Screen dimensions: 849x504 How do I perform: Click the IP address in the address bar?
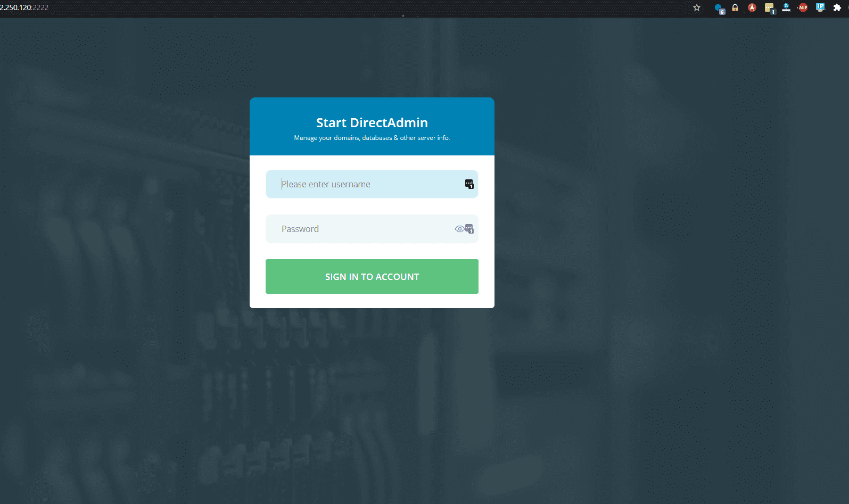tap(16, 7)
